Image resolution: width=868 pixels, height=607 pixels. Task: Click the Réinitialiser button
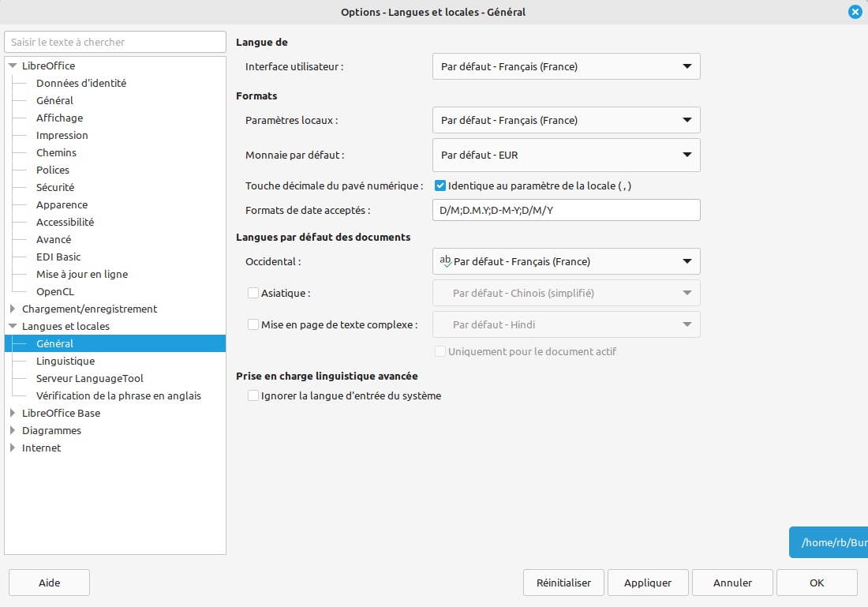tap(563, 583)
